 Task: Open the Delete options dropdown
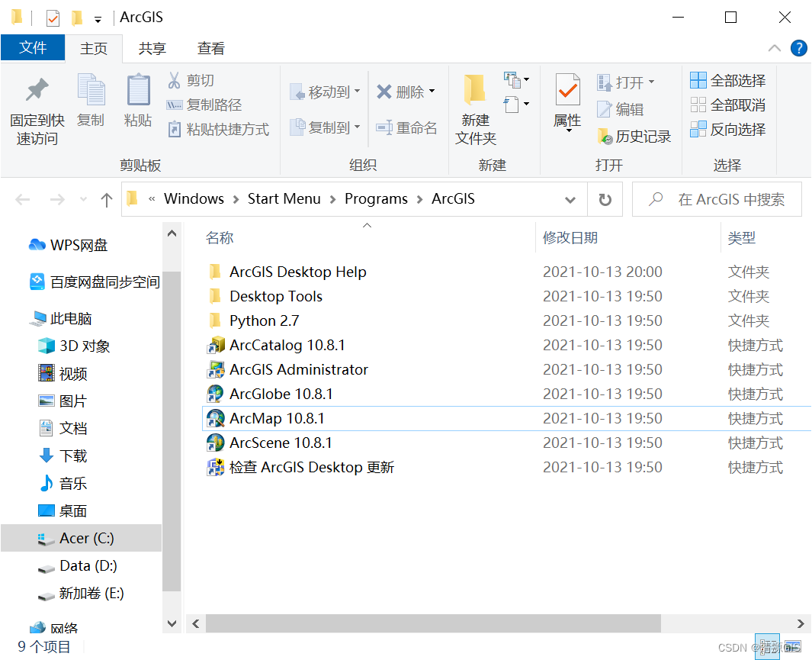432,92
